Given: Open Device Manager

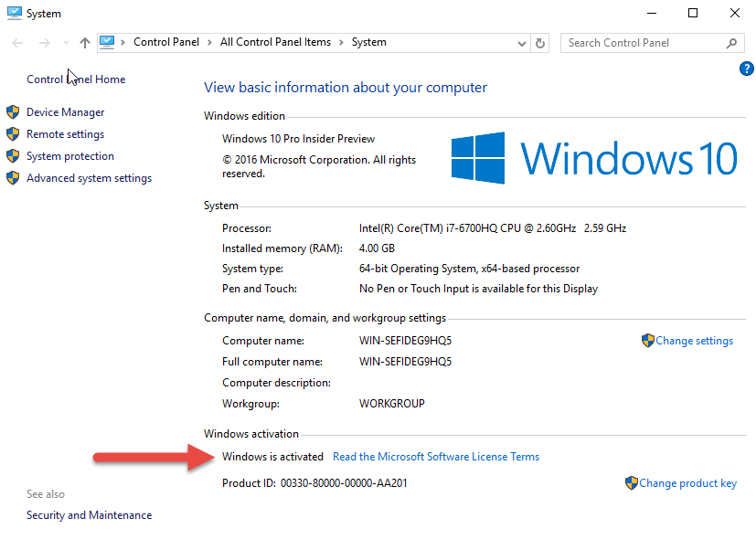Looking at the screenshot, I should point(66,112).
